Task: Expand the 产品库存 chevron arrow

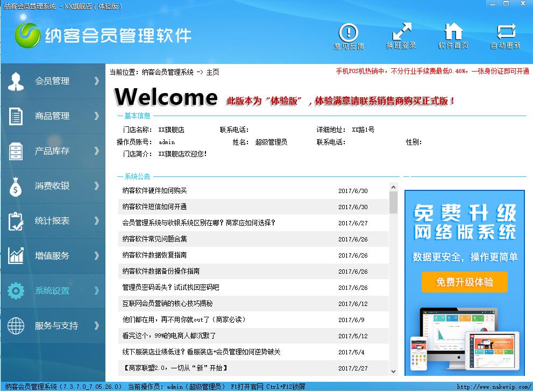Action: pyautogui.click(x=97, y=151)
